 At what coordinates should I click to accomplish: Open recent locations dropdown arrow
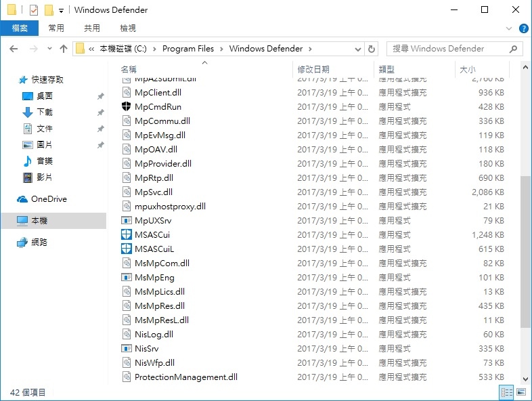[x=49, y=49]
